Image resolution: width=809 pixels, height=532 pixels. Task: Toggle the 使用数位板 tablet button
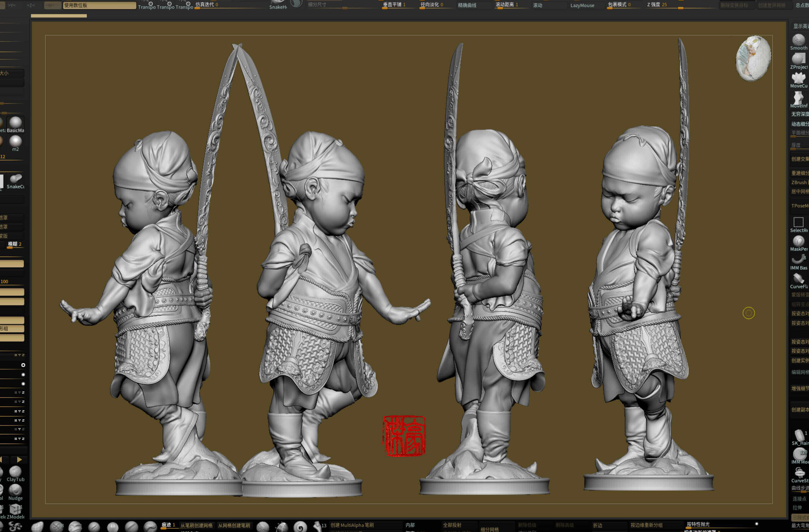(x=99, y=5)
